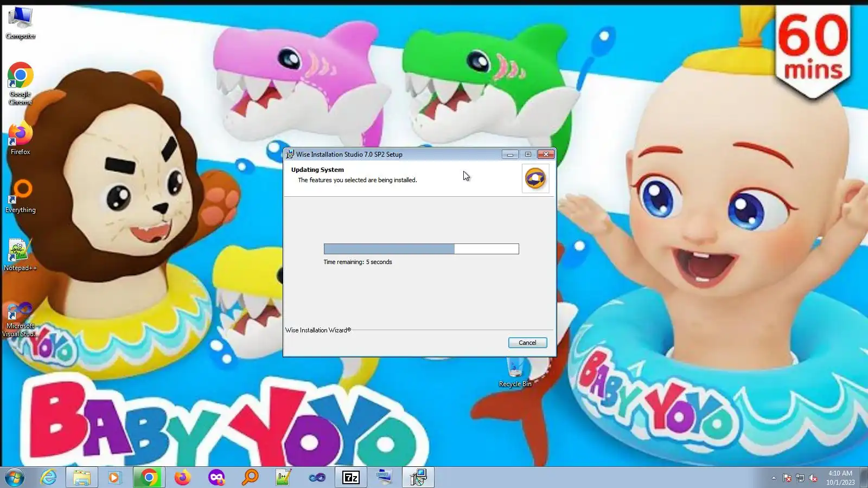868x488 pixels.
Task: Minimize the Wise Installation Studio Setup window
Action: [510, 155]
